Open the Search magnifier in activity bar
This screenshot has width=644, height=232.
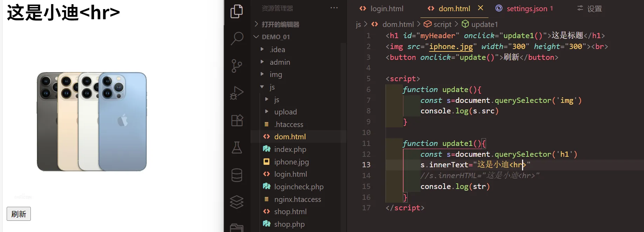pyautogui.click(x=237, y=38)
